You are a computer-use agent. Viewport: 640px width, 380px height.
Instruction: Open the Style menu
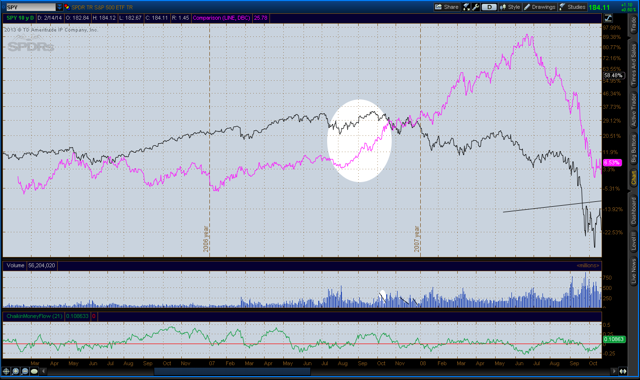(x=510, y=7)
